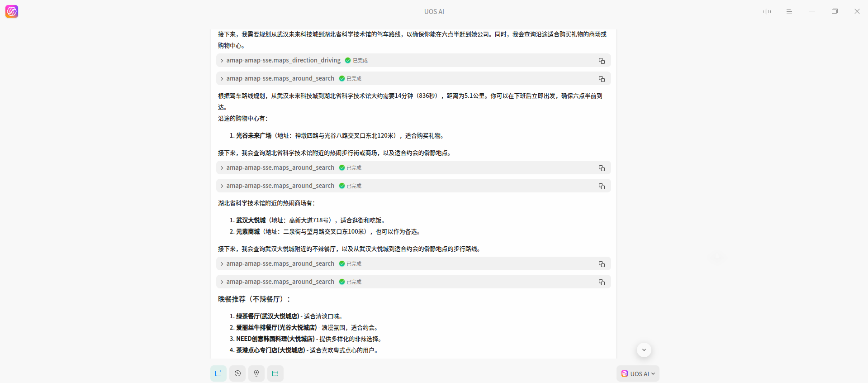Click the lightbulb icon in the bottom toolbar

(x=256, y=373)
